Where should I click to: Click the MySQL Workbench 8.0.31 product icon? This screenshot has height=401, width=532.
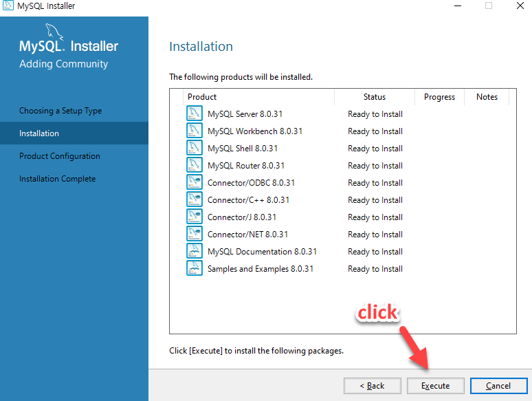[x=195, y=131]
